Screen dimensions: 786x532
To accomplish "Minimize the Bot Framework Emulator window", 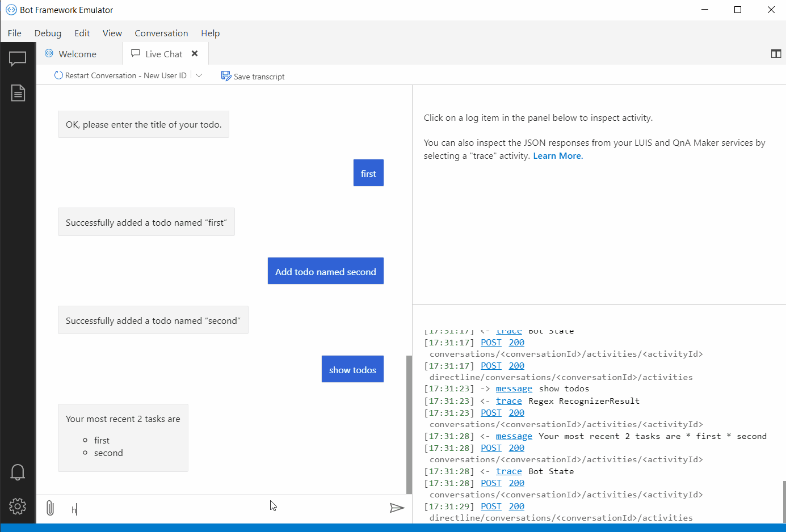I will [705, 10].
